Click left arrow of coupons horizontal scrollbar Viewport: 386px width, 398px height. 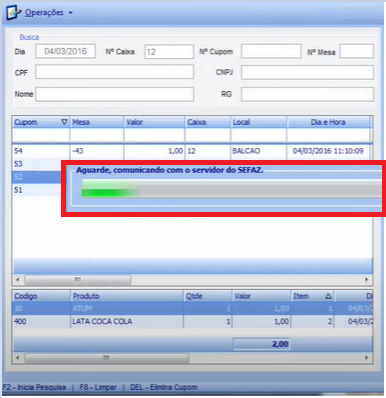[x=18, y=280]
